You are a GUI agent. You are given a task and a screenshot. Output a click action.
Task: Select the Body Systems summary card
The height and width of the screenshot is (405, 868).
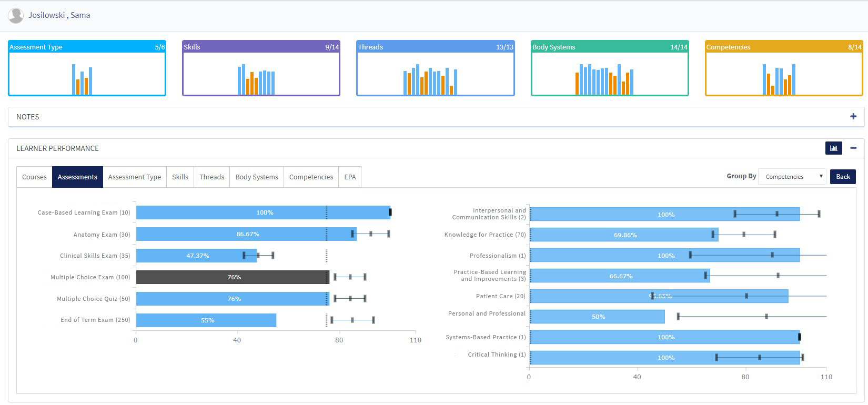(610, 68)
